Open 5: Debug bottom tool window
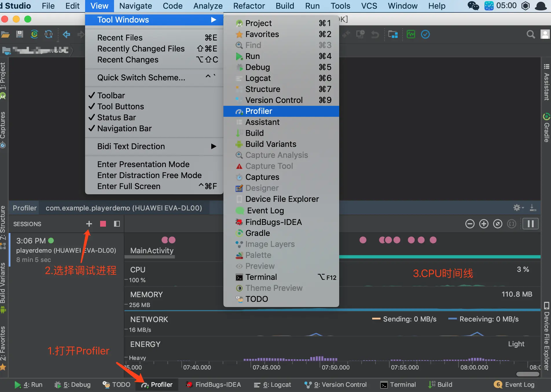Image resolution: width=551 pixels, height=392 pixels. (72, 385)
